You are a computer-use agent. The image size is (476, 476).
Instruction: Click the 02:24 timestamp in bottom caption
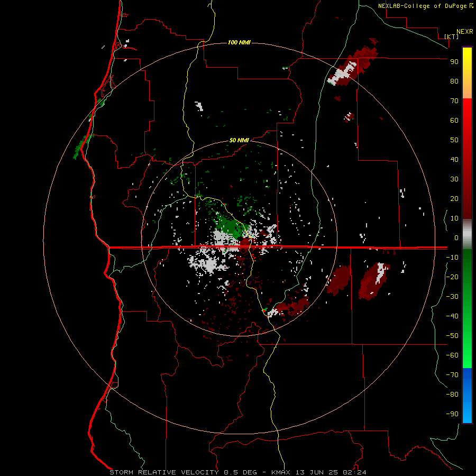(354, 472)
